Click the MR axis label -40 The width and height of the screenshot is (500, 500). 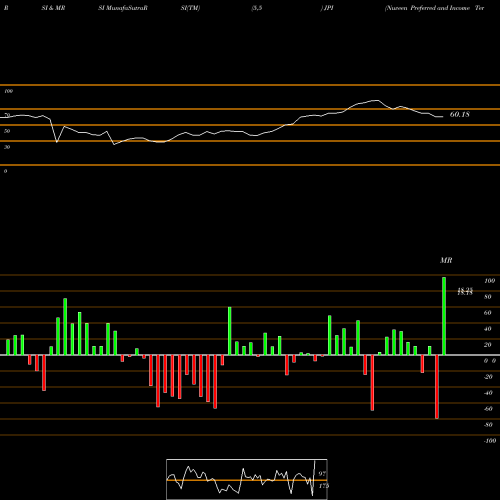tap(488, 393)
